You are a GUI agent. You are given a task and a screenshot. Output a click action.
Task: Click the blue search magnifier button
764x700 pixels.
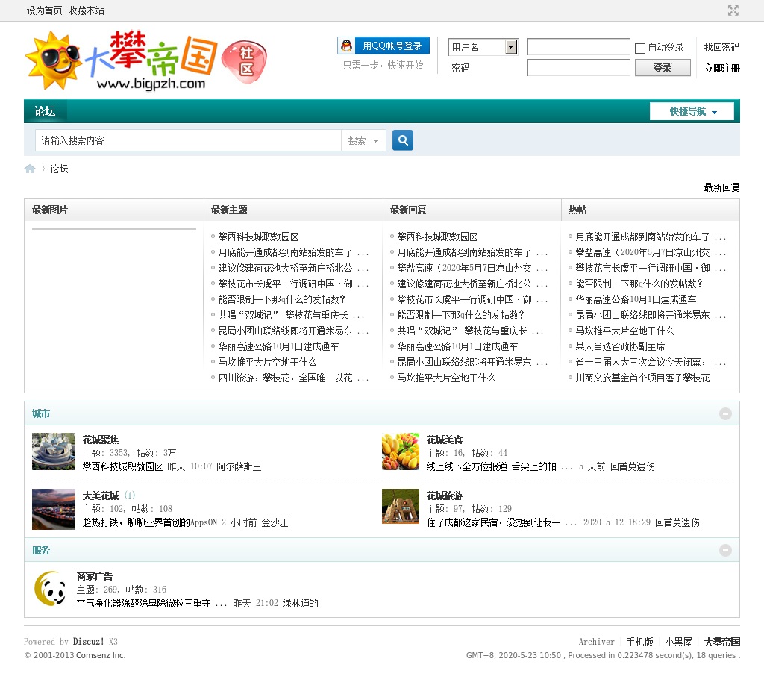click(x=403, y=140)
